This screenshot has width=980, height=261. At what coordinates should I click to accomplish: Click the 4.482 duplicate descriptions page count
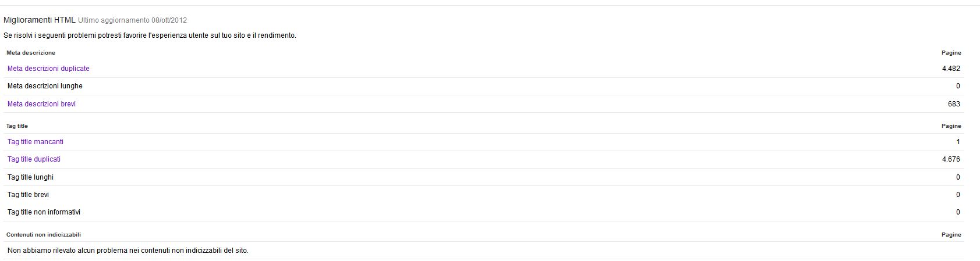[x=950, y=69]
